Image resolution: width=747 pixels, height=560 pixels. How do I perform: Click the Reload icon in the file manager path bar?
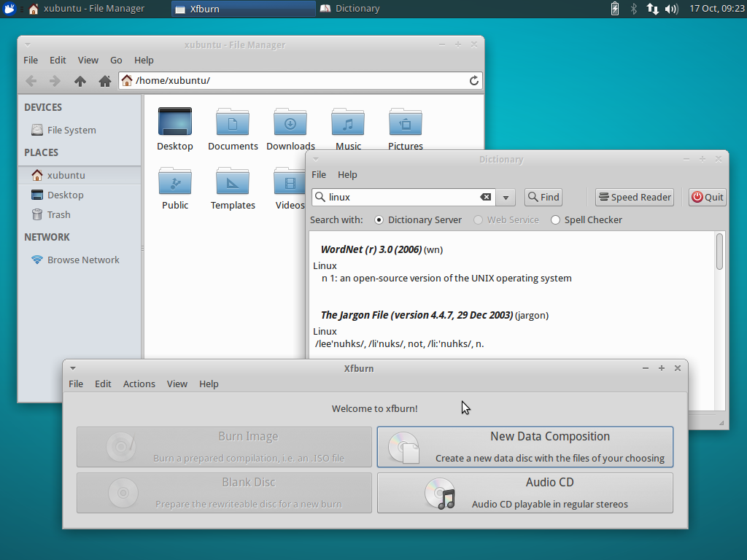(x=473, y=80)
